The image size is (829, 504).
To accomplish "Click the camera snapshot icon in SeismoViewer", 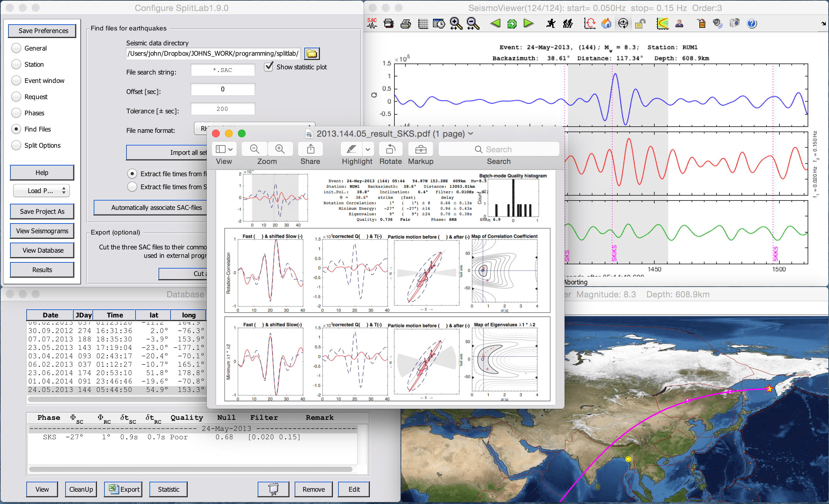I will [734, 24].
